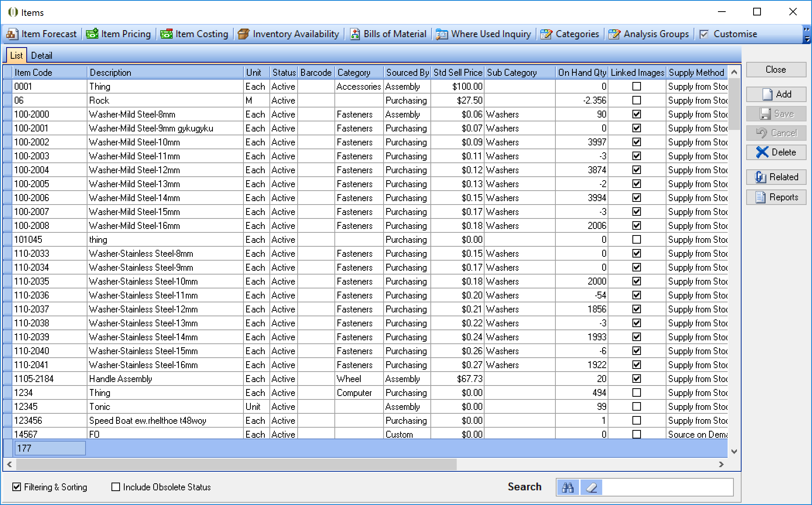Switch to the Detail tab
Viewport: 812px width, 505px height.
[41, 56]
